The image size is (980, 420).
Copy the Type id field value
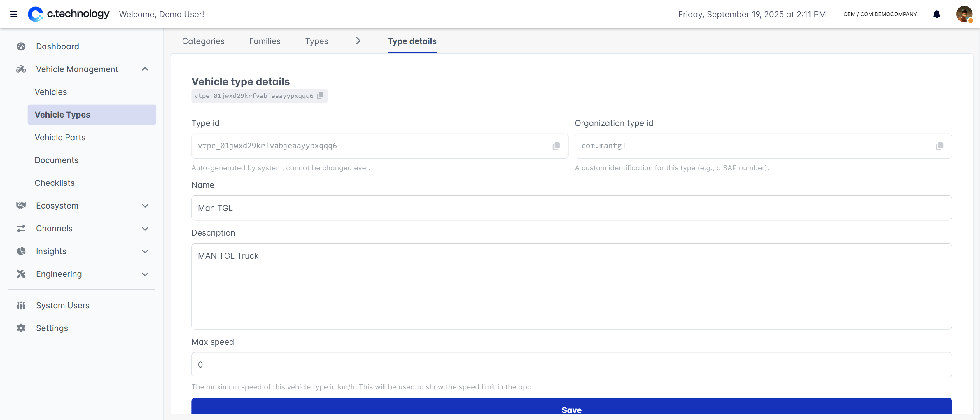click(x=556, y=146)
